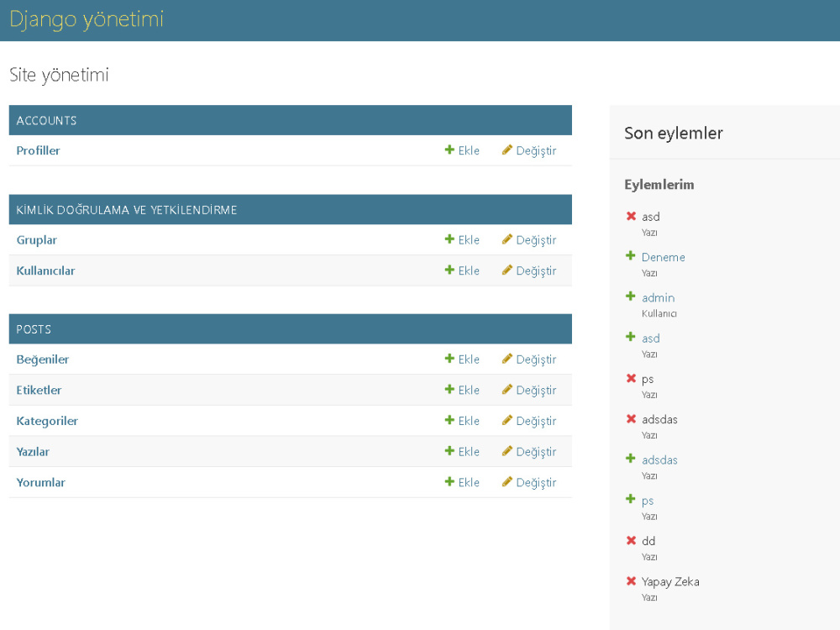The image size is (840, 630).
Task: Open the Kategoriler model list
Action: point(46,421)
